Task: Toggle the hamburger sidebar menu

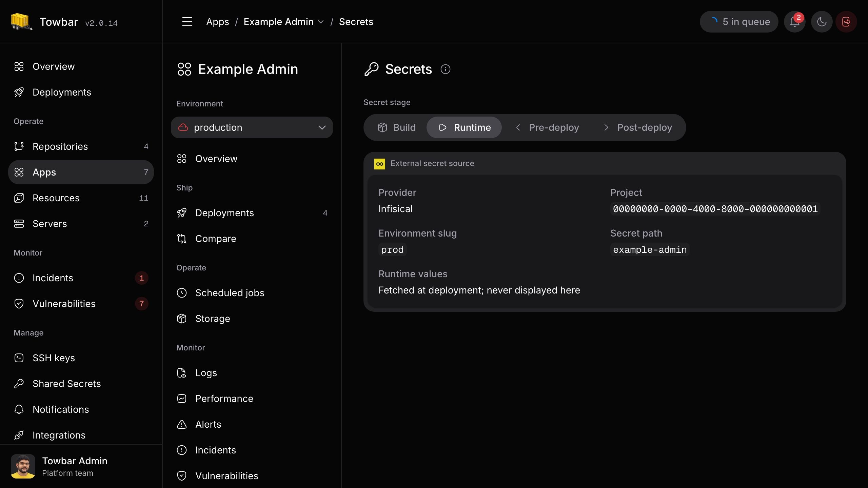Action: click(x=187, y=22)
